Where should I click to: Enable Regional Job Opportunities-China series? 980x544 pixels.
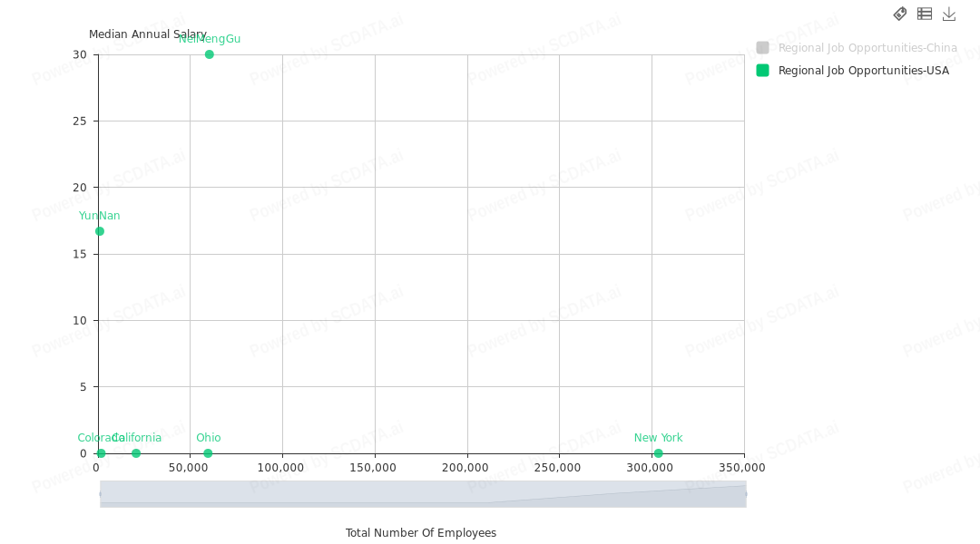click(867, 48)
